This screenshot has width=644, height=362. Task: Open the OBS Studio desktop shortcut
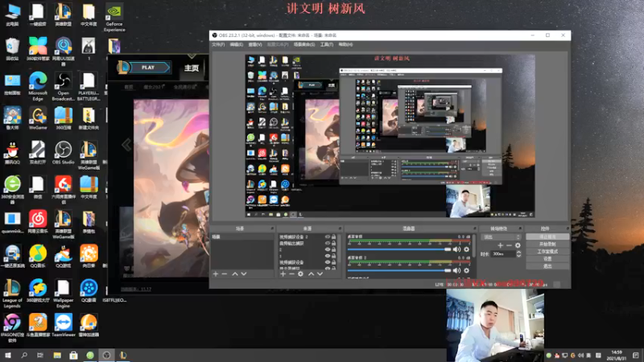64,153
